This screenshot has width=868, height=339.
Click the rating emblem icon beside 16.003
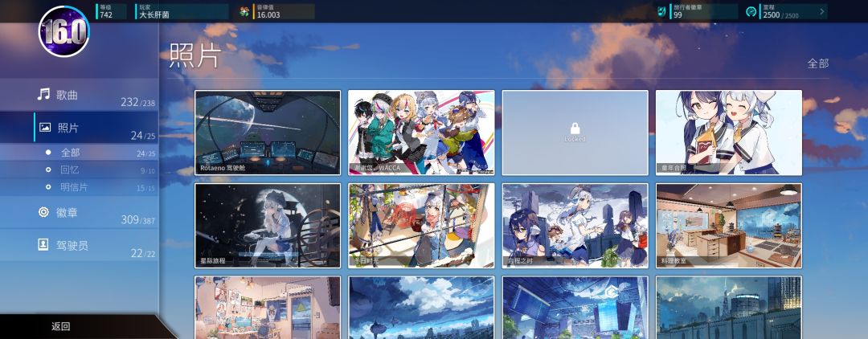click(x=244, y=11)
